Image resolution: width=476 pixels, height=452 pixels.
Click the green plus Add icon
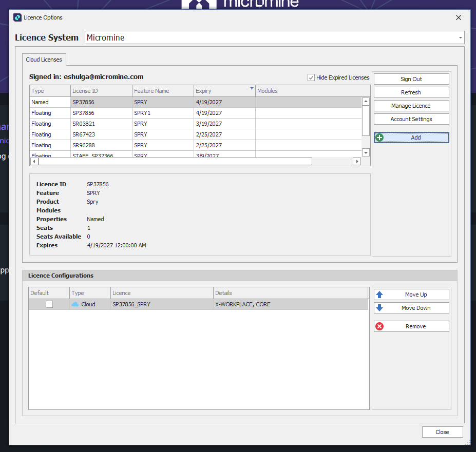point(379,137)
